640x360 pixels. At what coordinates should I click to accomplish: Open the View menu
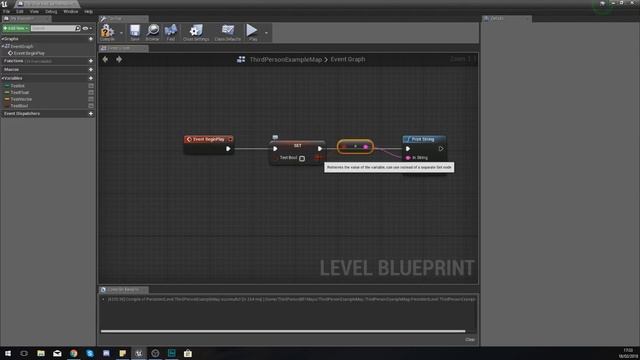34,12
